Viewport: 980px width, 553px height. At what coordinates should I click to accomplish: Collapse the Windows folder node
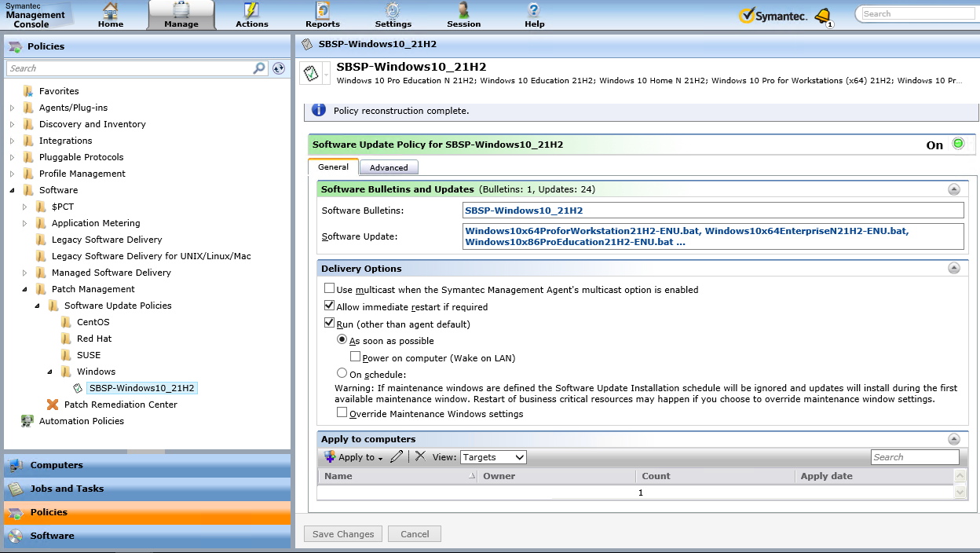coord(50,372)
